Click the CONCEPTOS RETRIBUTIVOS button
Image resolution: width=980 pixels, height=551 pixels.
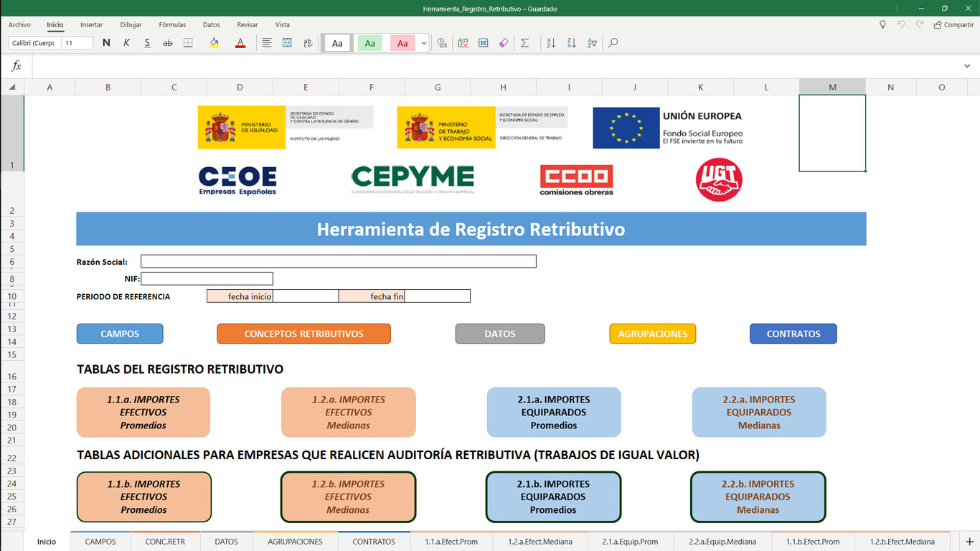tap(303, 334)
